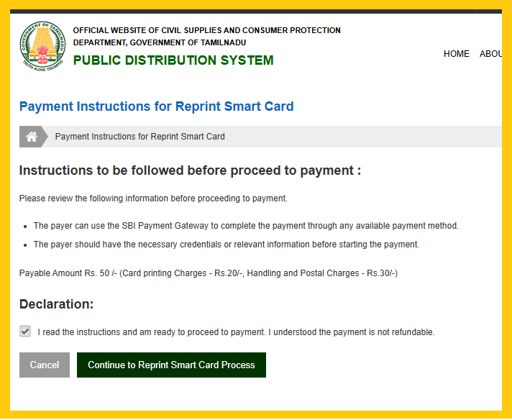Click the 'Official Website of Civil Supplies' header text

206,31
